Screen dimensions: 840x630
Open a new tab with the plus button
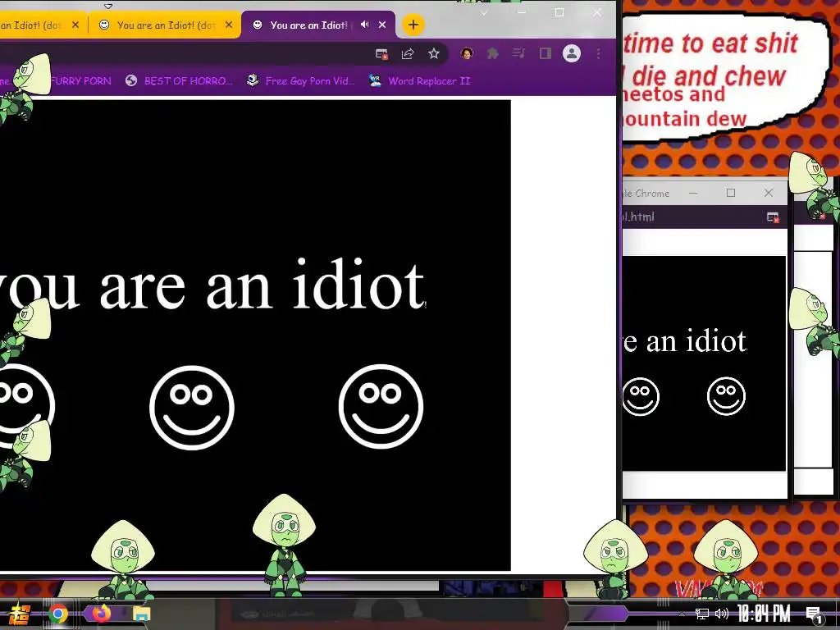coord(413,25)
